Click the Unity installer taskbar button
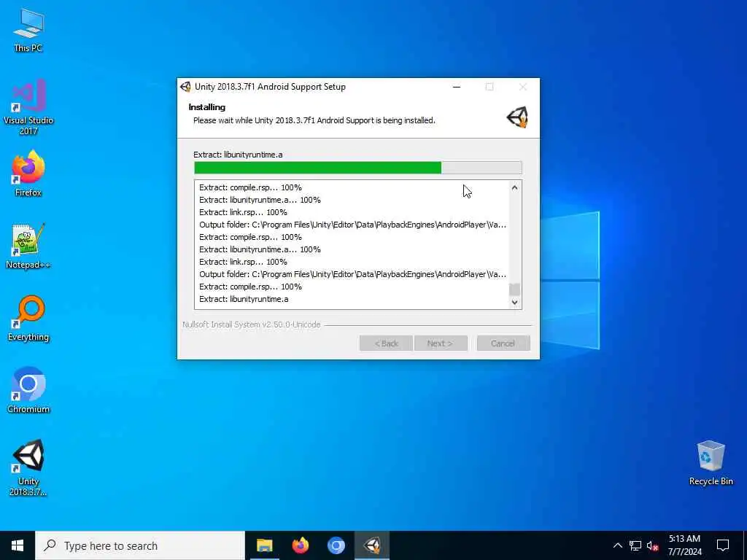Screen dimensions: 747x560 372,545
